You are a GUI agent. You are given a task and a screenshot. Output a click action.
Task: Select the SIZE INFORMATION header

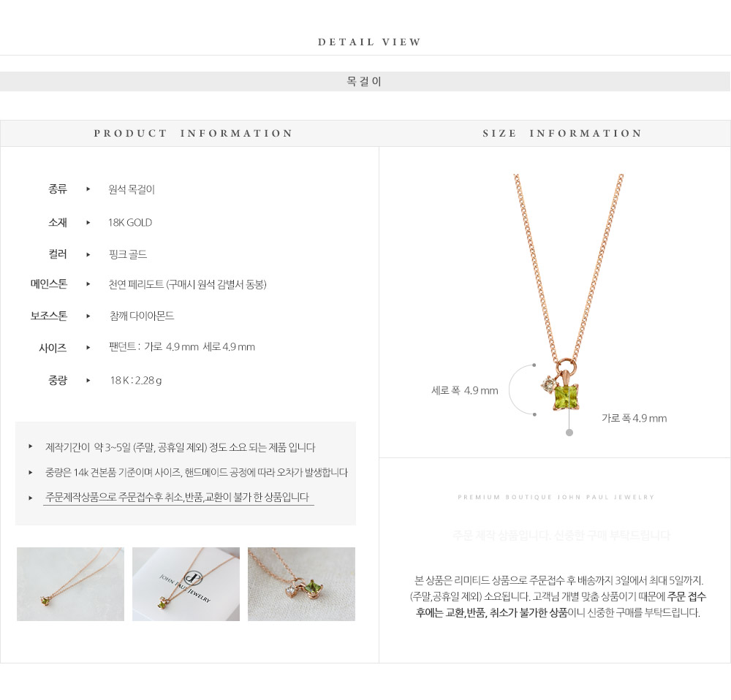pyautogui.click(x=562, y=133)
